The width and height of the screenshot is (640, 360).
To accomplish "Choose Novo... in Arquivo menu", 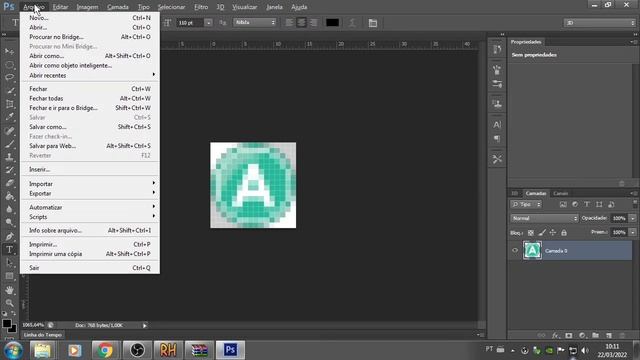I will point(90,18).
